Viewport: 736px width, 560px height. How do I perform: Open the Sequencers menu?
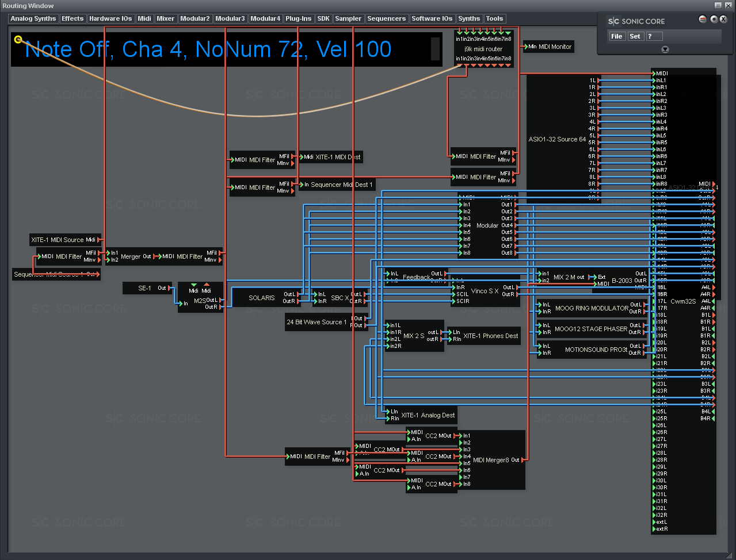coord(387,18)
